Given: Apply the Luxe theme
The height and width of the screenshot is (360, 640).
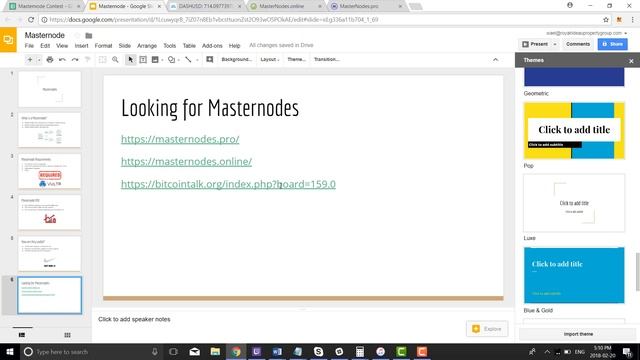Looking at the screenshot, I should click(x=574, y=203).
